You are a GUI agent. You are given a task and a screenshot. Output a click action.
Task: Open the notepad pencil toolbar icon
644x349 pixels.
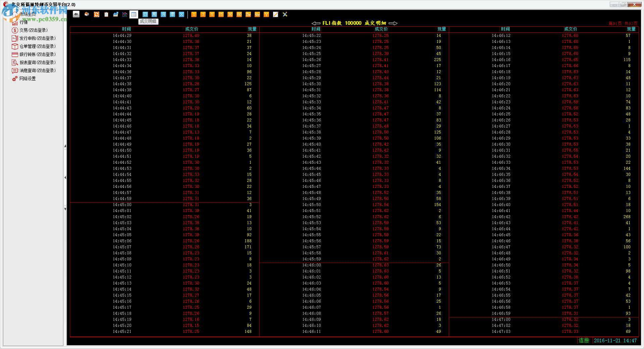(x=276, y=14)
